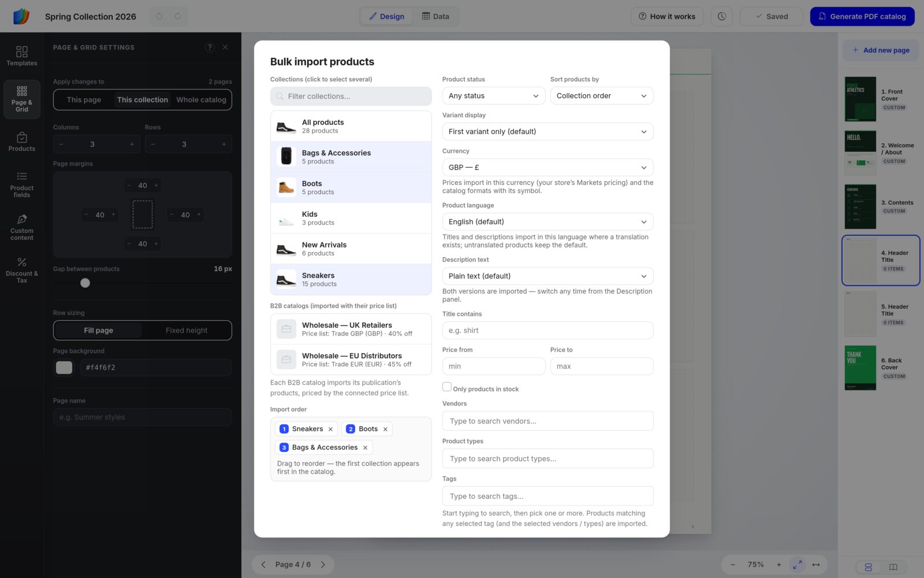Image resolution: width=924 pixels, height=578 pixels.
Task: Switch to the Data tab
Action: 435,16
